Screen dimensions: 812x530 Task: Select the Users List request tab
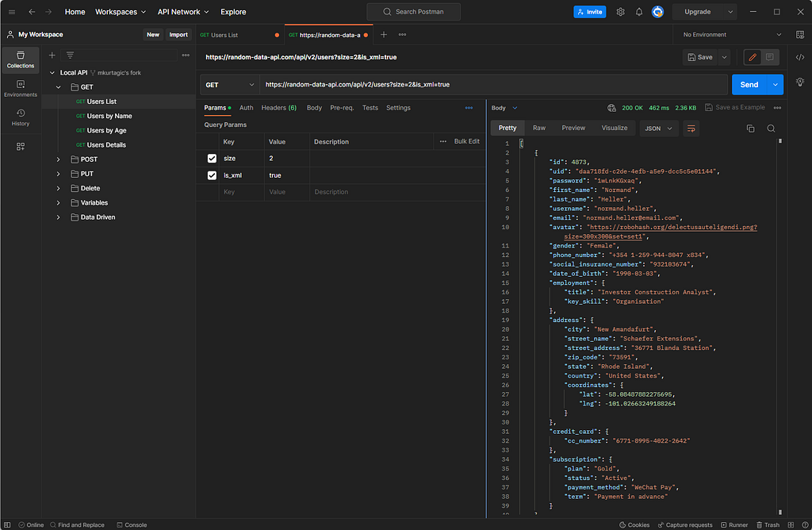(x=239, y=35)
